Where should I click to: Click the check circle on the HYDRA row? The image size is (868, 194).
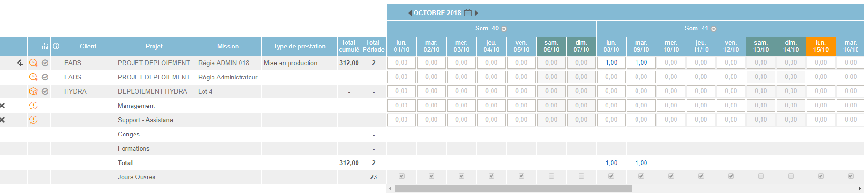tap(45, 91)
